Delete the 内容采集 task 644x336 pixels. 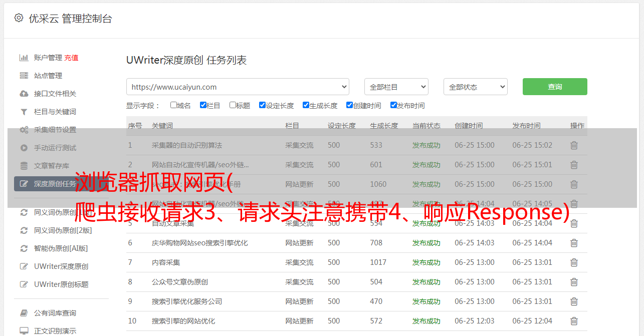coord(574,262)
